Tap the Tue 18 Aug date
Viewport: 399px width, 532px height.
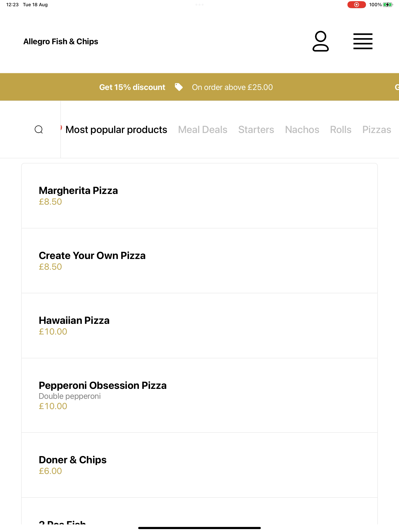[35, 4]
